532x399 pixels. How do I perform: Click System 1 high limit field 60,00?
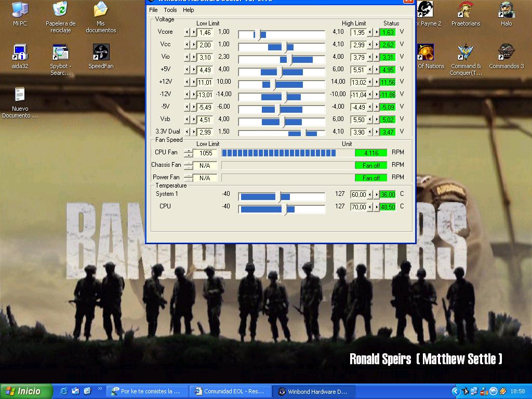(x=358, y=195)
